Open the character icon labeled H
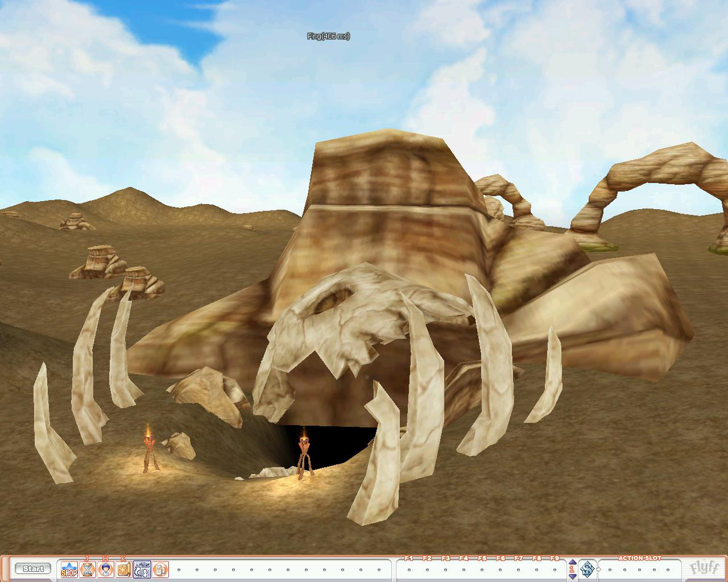728x582 pixels. coord(105,569)
